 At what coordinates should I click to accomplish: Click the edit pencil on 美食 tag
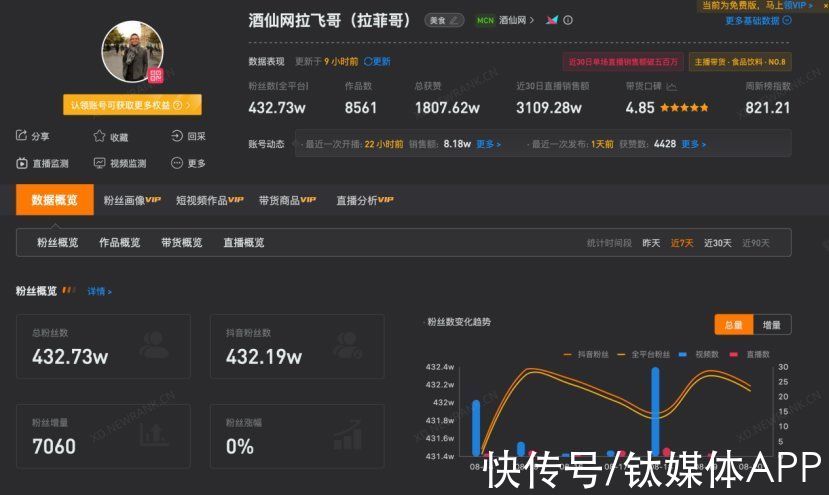454,20
